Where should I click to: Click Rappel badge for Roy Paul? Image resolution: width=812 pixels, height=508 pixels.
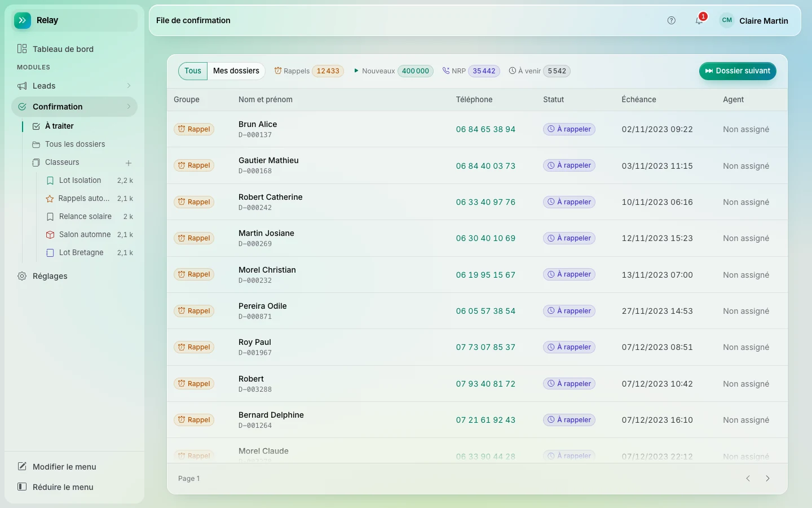pyautogui.click(x=194, y=347)
